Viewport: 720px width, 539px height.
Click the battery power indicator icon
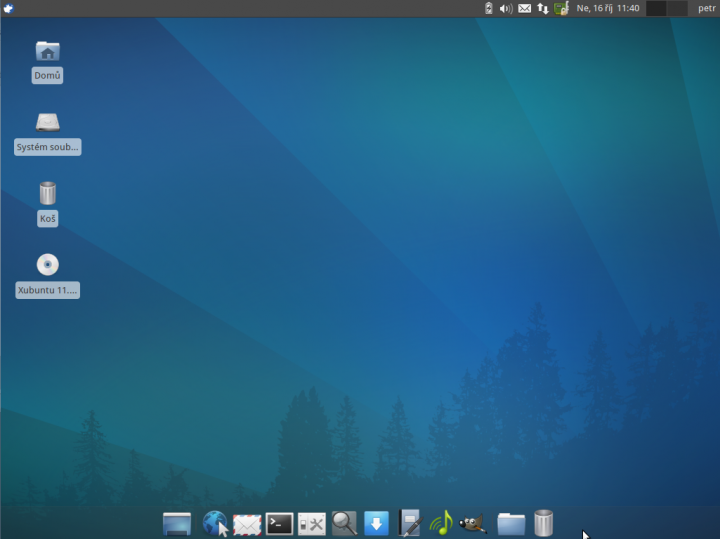[489, 8]
